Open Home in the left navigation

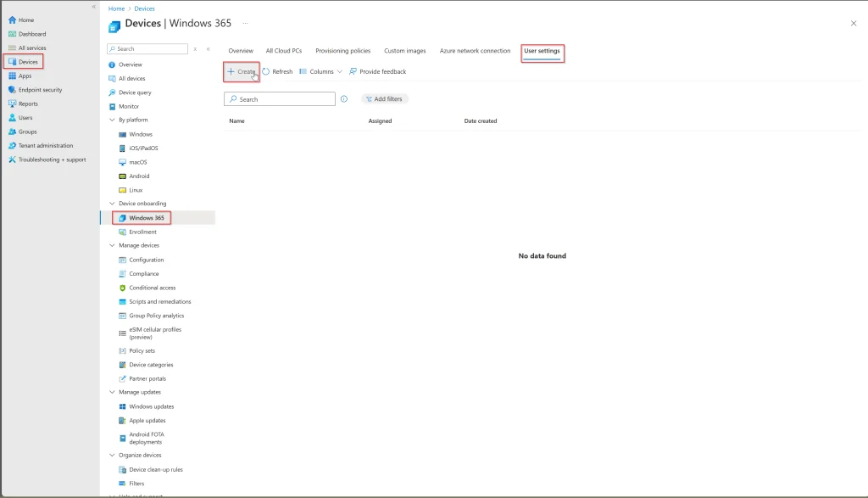click(21, 20)
